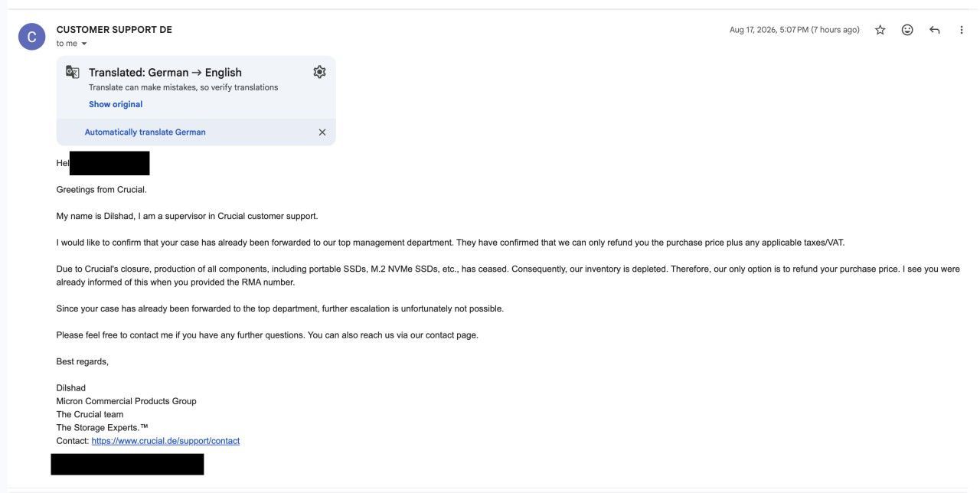This screenshot has width=980, height=493.
Task: Click the 'to me' recipient text
Action: coord(67,44)
